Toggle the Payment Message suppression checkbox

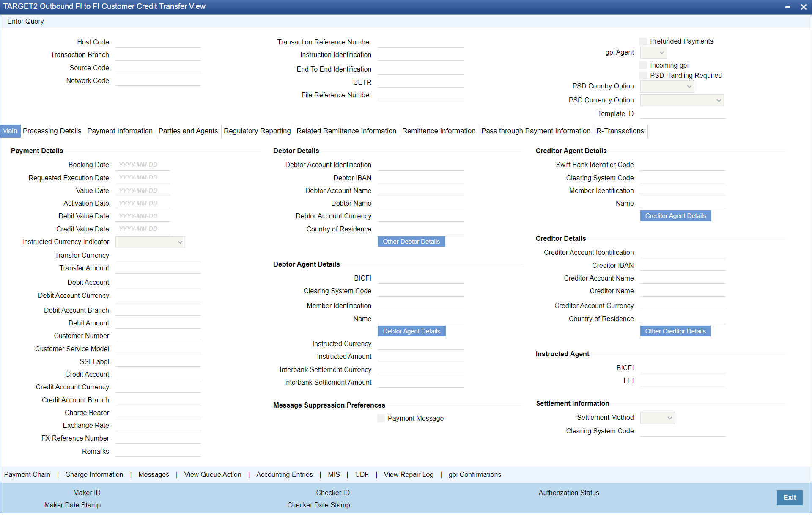381,418
